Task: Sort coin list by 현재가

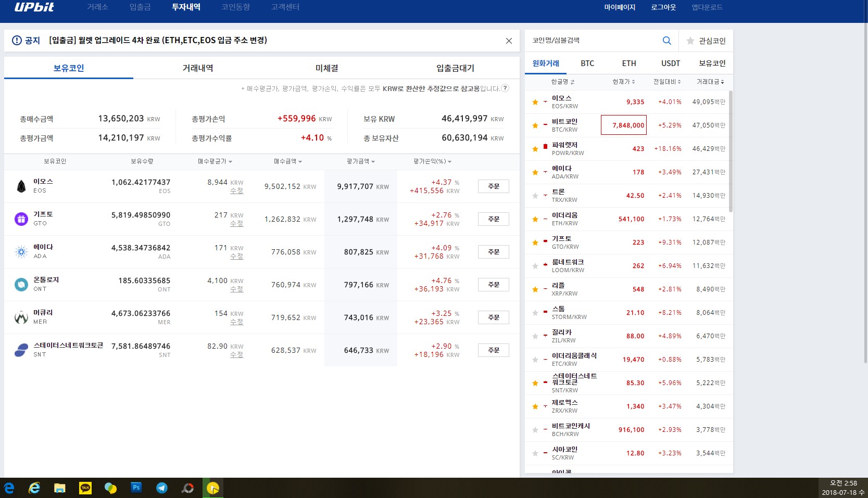Action: 624,82
